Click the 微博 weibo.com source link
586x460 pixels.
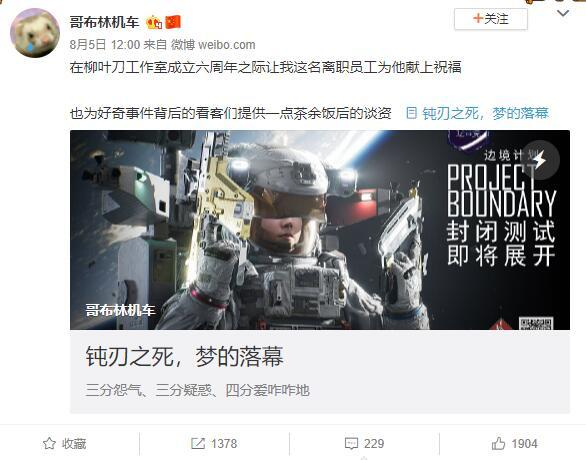213,45
